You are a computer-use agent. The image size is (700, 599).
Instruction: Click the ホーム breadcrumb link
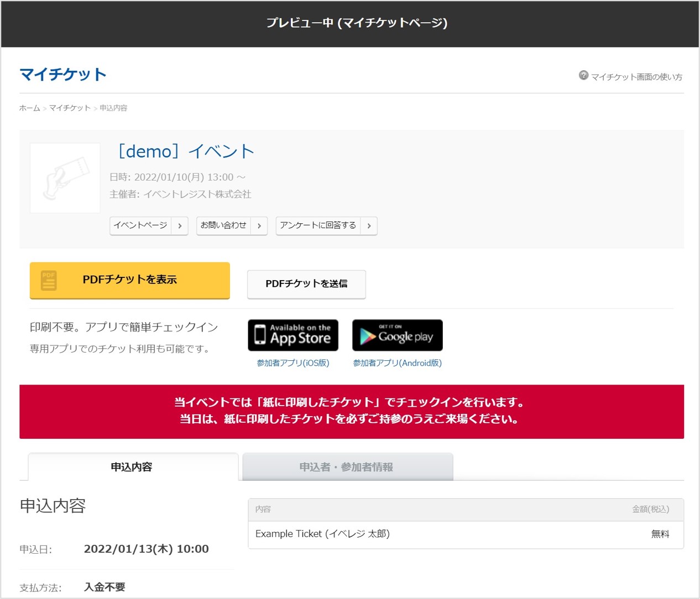(x=29, y=108)
